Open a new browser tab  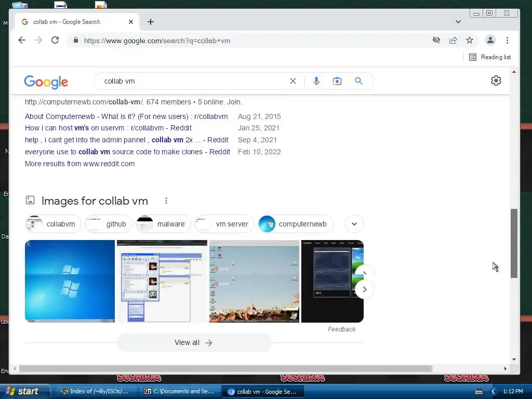coord(151,22)
